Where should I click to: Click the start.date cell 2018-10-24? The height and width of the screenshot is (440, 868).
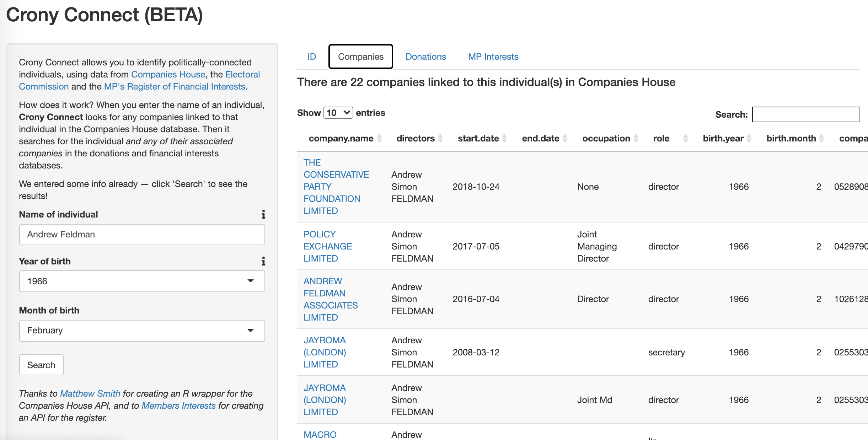(476, 187)
